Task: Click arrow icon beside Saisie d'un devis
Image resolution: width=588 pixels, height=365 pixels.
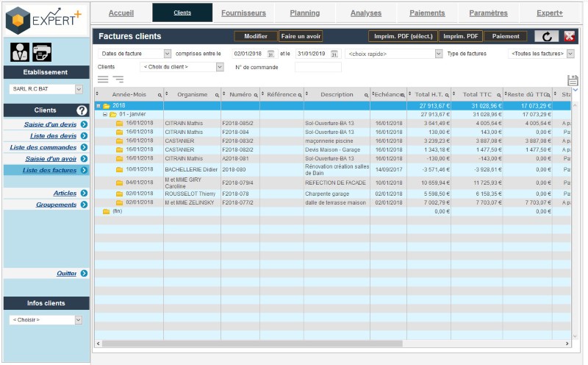Action: 84,124
